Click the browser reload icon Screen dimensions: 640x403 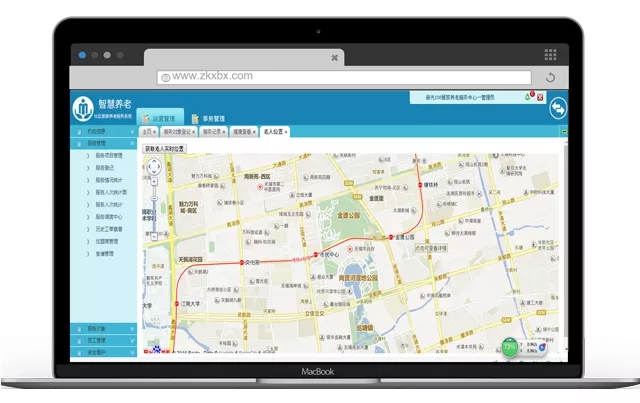pyautogui.click(x=549, y=77)
